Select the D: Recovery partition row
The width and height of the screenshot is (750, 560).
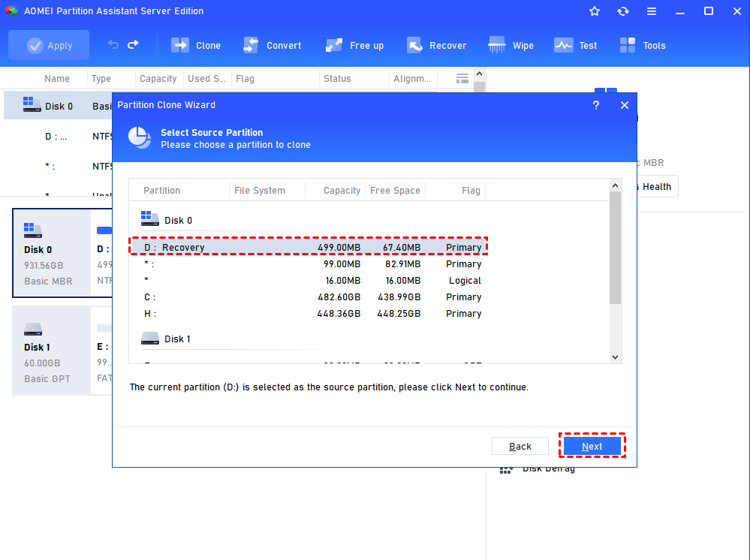click(308, 247)
